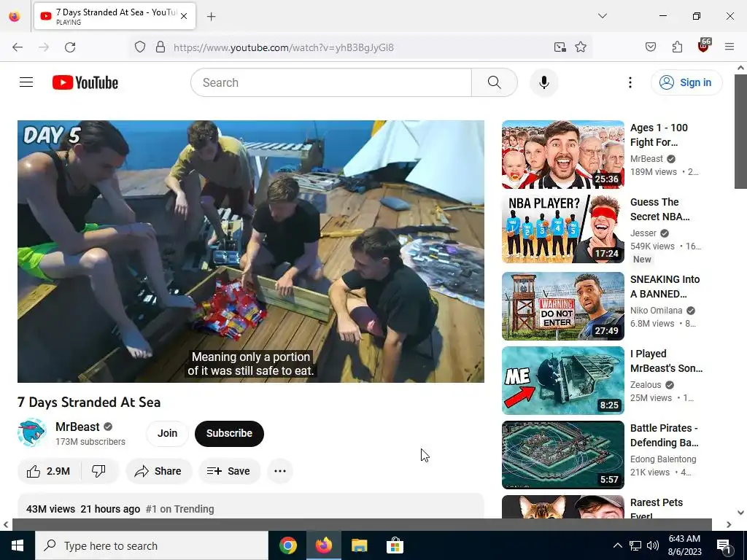Open the MrBeast channel avatar

[32, 432]
